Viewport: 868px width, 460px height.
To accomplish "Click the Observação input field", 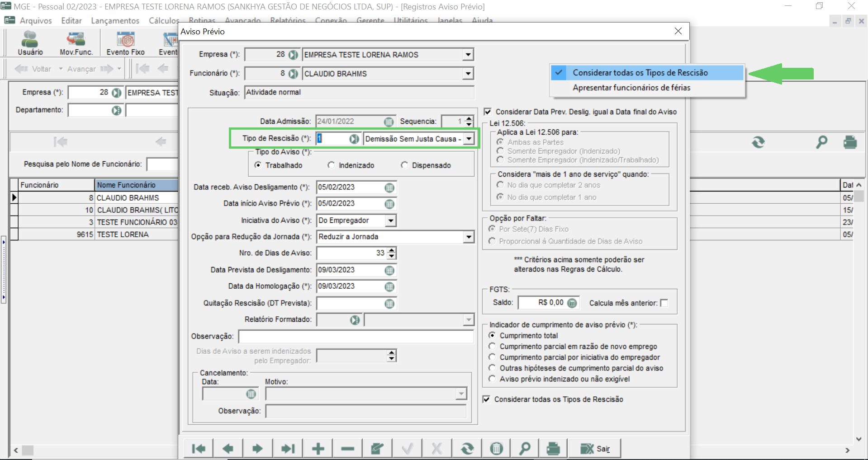I will 356,337.
